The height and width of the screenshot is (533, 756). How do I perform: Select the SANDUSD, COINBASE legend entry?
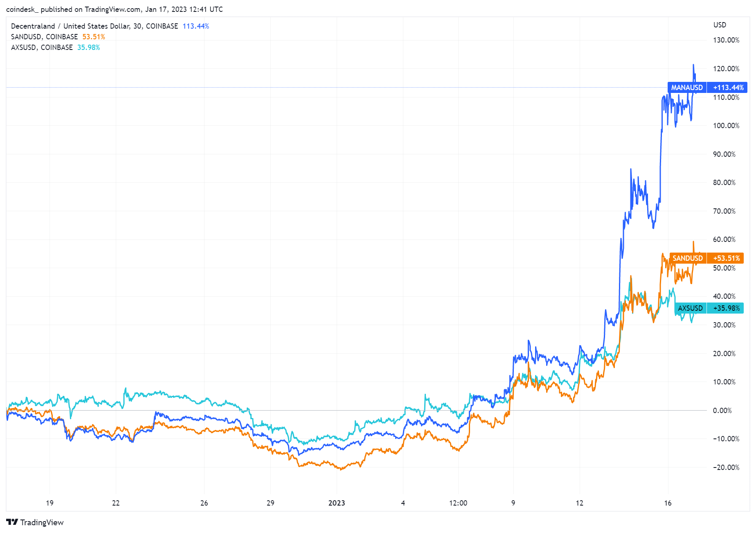[44, 37]
